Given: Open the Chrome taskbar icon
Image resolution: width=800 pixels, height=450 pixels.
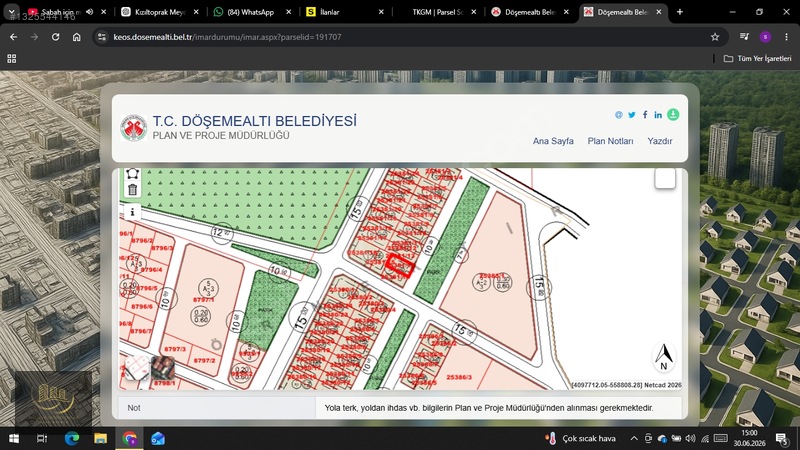Looking at the screenshot, I should point(130,438).
